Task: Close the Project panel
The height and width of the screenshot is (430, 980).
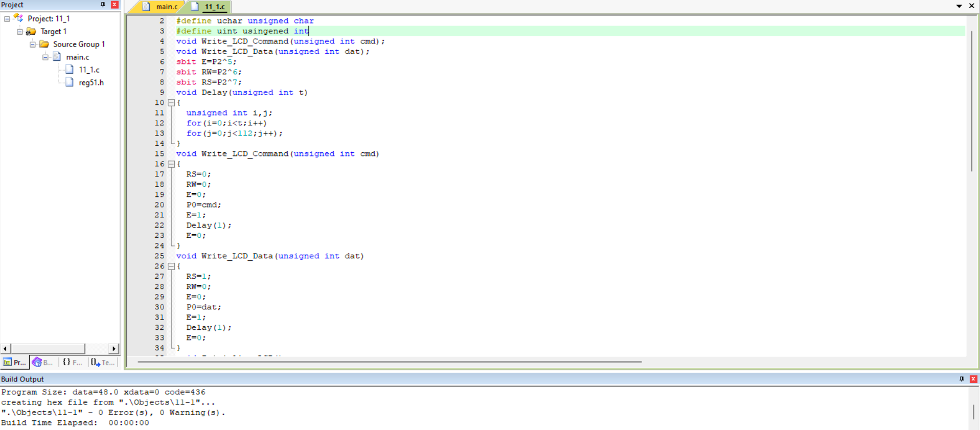Action: tap(115, 5)
